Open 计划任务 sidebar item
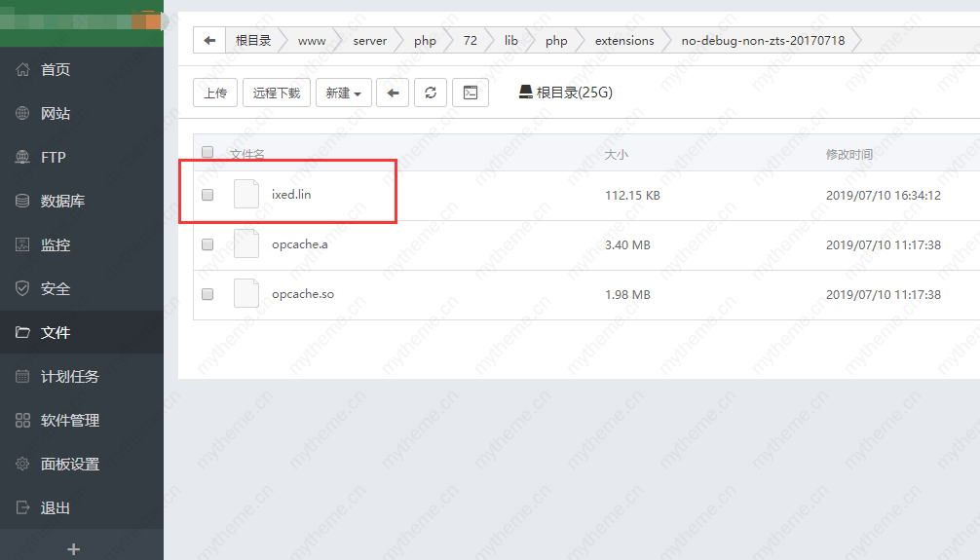This screenshot has height=560, width=980. [69, 377]
